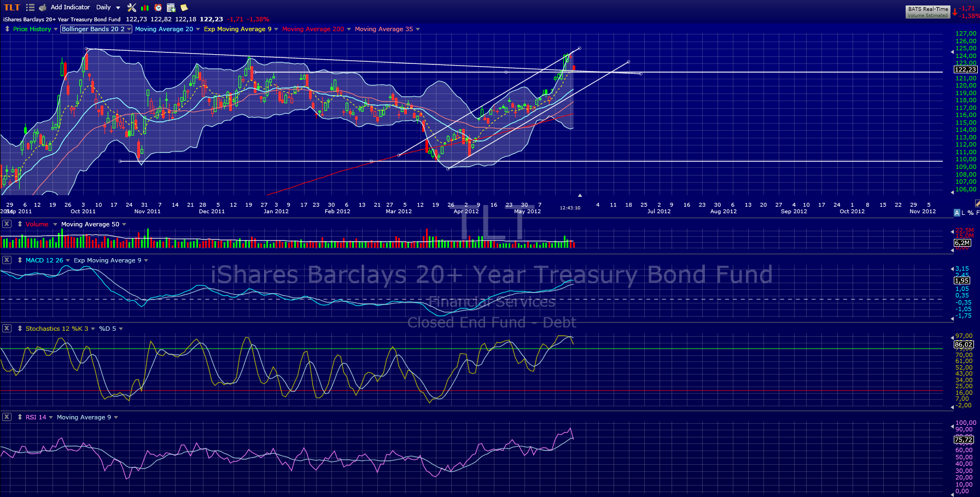
Task: Open the Daily time frame dropdown
Action: (108, 8)
